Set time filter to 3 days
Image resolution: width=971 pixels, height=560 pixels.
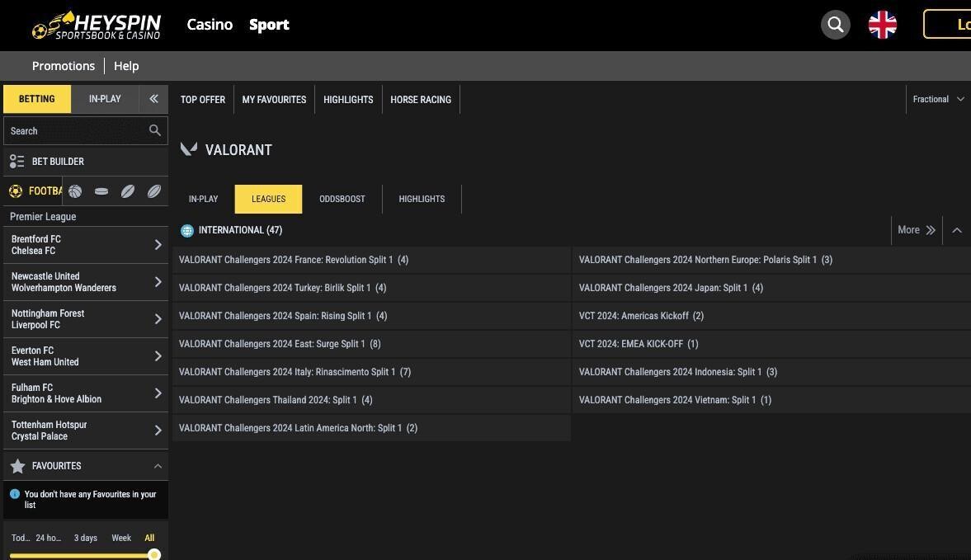click(86, 538)
